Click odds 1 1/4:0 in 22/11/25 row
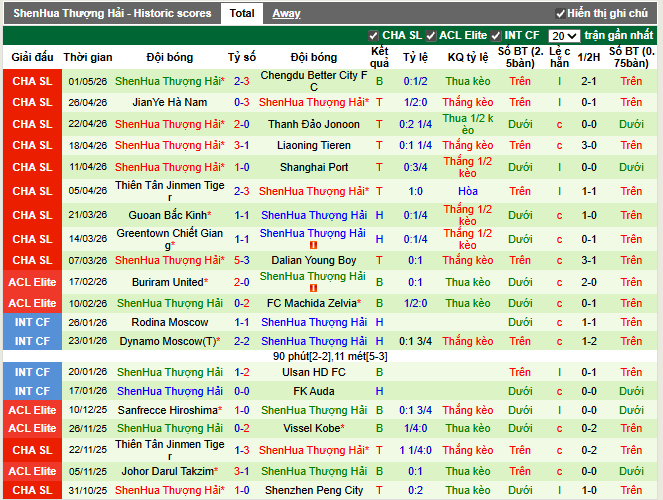Screen dimensions: 663x500 point(415,451)
